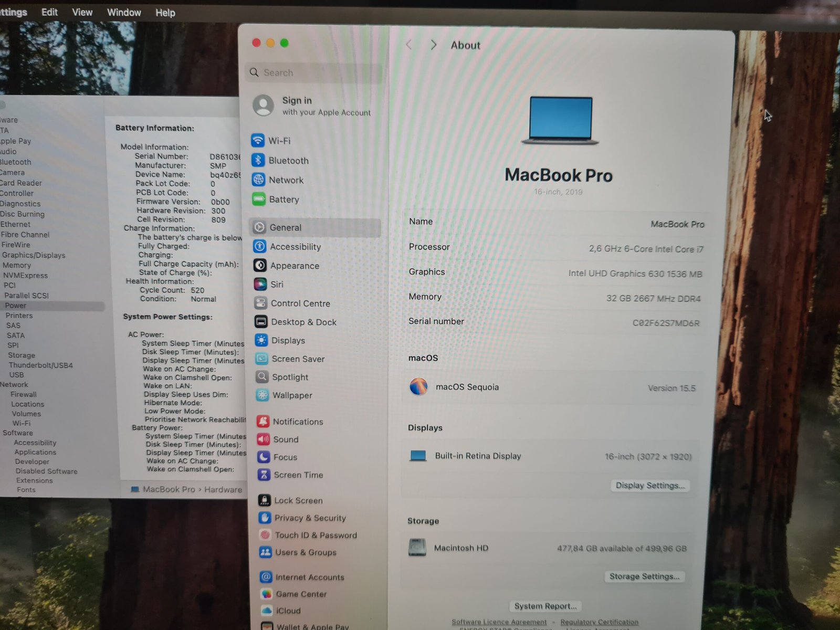840x630 pixels.
Task: Open the Sound speaker icon
Action: [263, 439]
